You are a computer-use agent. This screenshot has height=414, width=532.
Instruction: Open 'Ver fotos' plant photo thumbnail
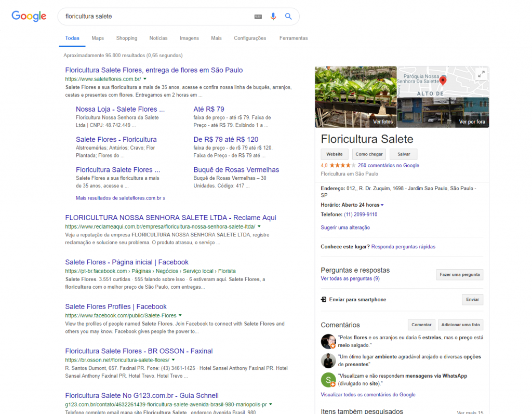tap(355, 97)
